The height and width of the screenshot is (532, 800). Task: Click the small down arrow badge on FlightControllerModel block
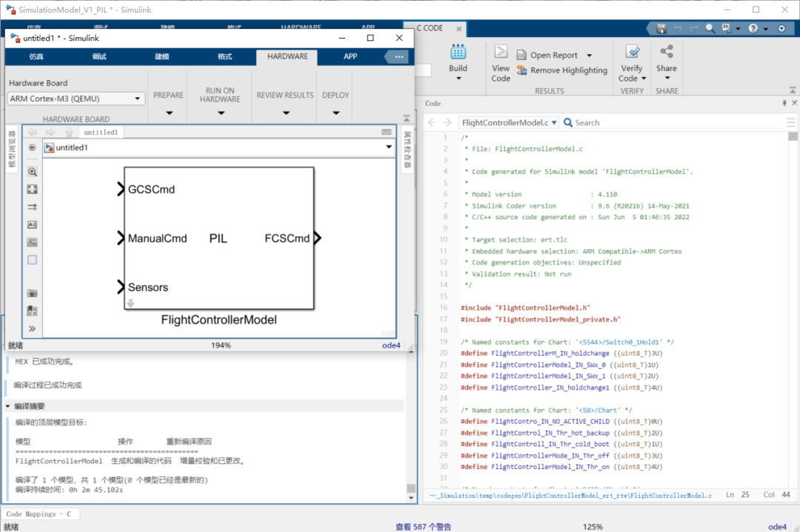click(130, 303)
